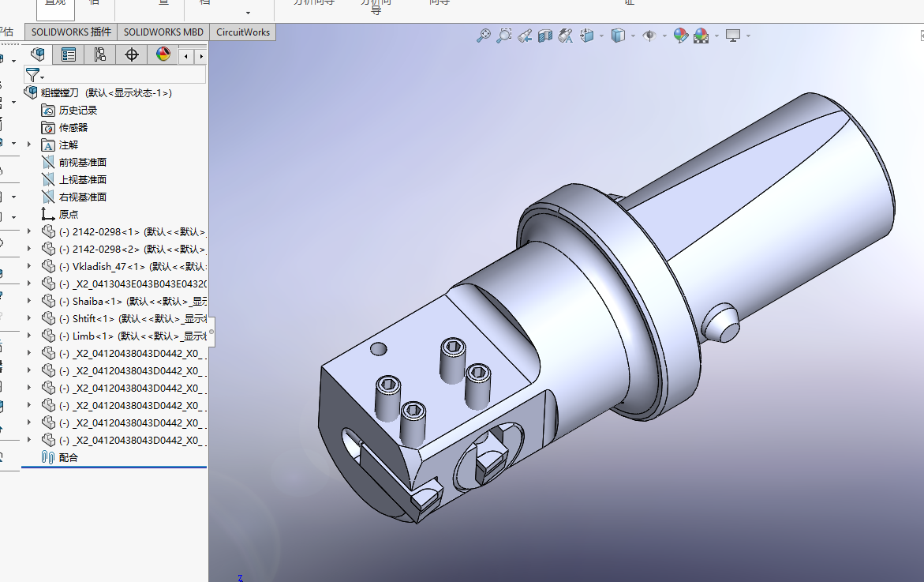Select the _X2_0413043E043B043E0432 part row
The height and width of the screenshot is (582, 924).
[x=124, y=283]
